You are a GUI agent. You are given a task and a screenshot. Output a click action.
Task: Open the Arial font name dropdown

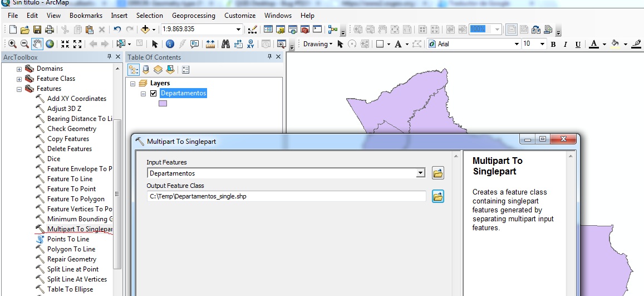(x=517, y=44)
